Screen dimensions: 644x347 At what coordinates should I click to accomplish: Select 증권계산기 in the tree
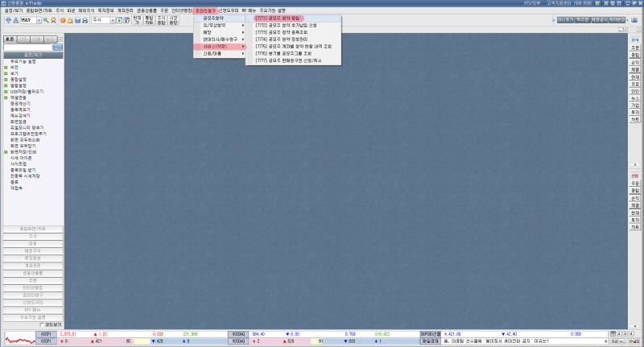point(20,104)
